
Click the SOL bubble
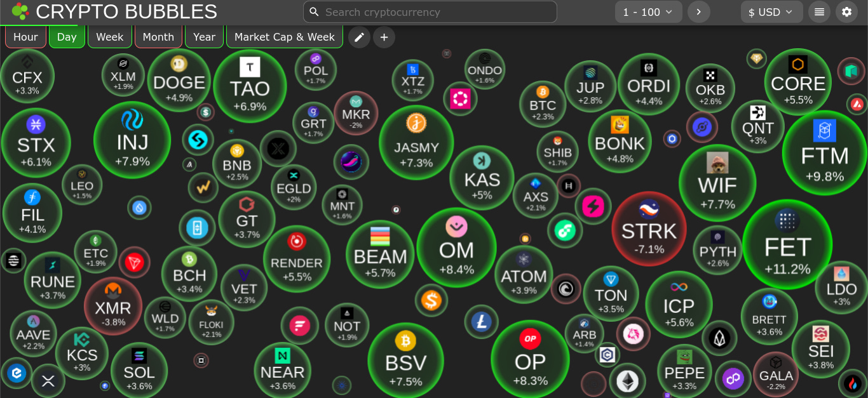point(139,371)
